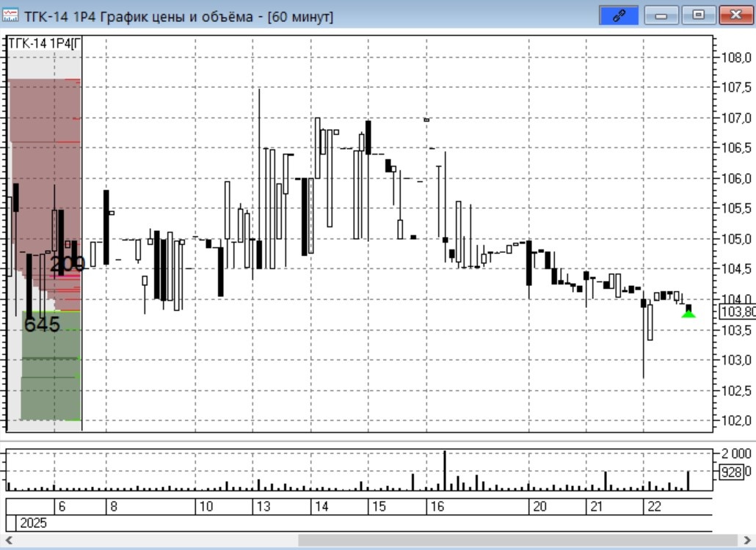
Task: Click date label 8 on time axis
Action: click(x=114, y=507)
